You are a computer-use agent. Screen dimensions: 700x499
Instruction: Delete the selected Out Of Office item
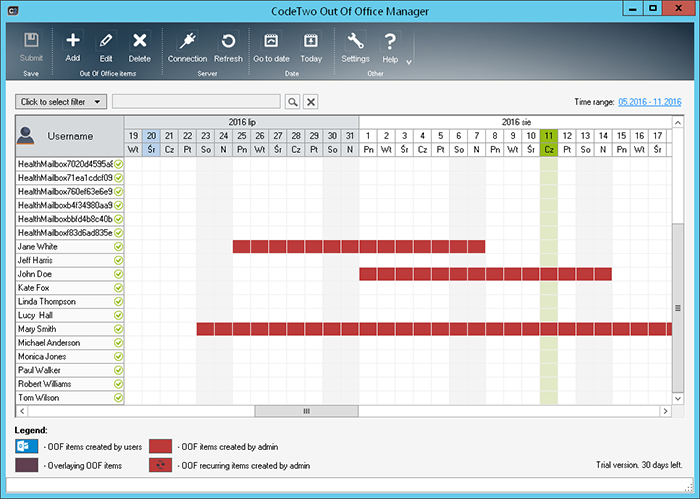(140, 46)
